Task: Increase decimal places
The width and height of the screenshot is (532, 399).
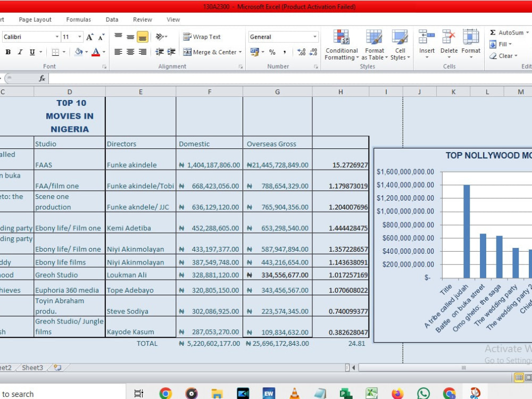Action: pyautogui.click(x=301, y=52)
